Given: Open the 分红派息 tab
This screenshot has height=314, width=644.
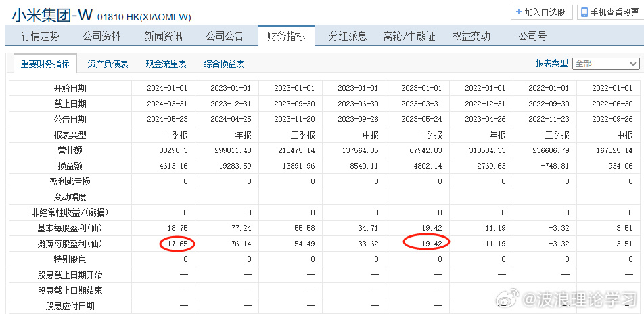Looking at the screenshot, I should (x=348, y=36).
